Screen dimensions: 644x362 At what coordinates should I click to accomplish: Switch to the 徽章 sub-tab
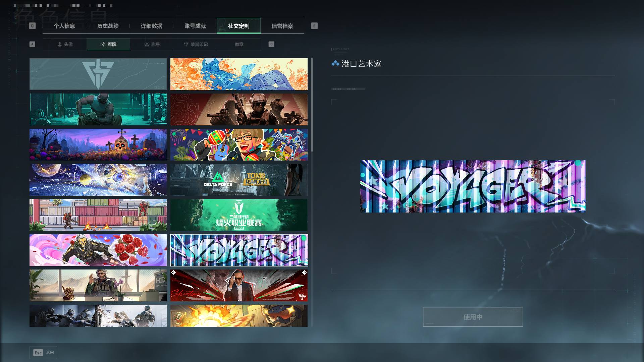click(x=239, y=44)
